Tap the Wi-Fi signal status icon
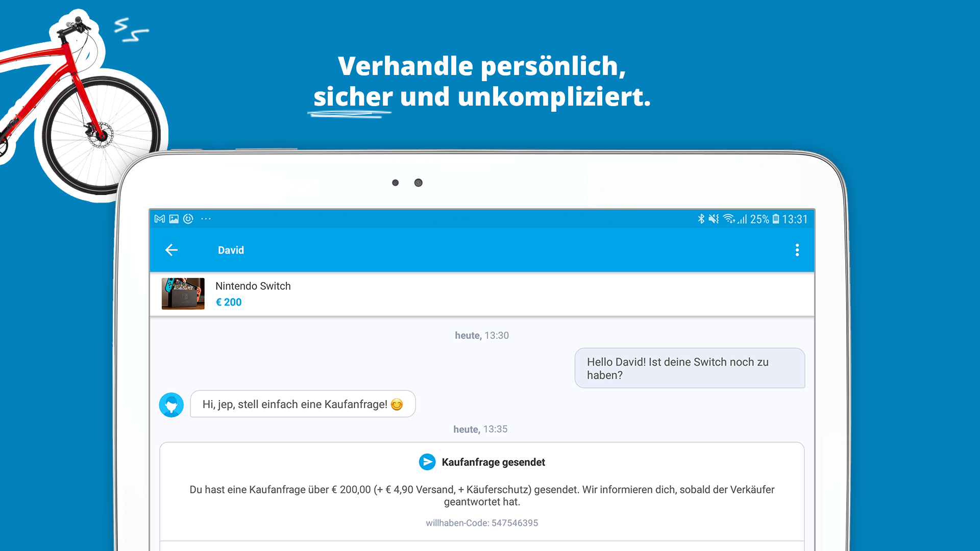Viewport: 980px width, 551px height. 729,219
